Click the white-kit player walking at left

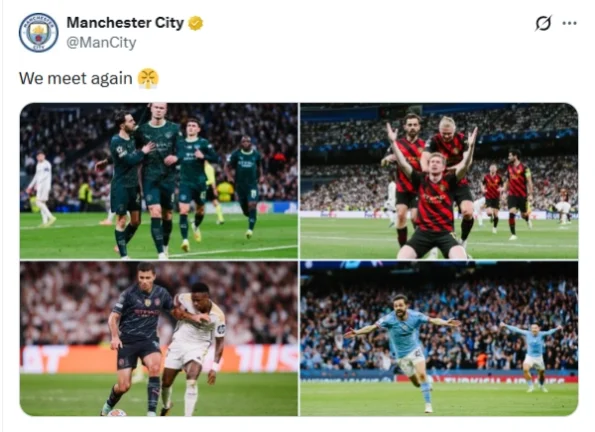[x=41, y=189]
